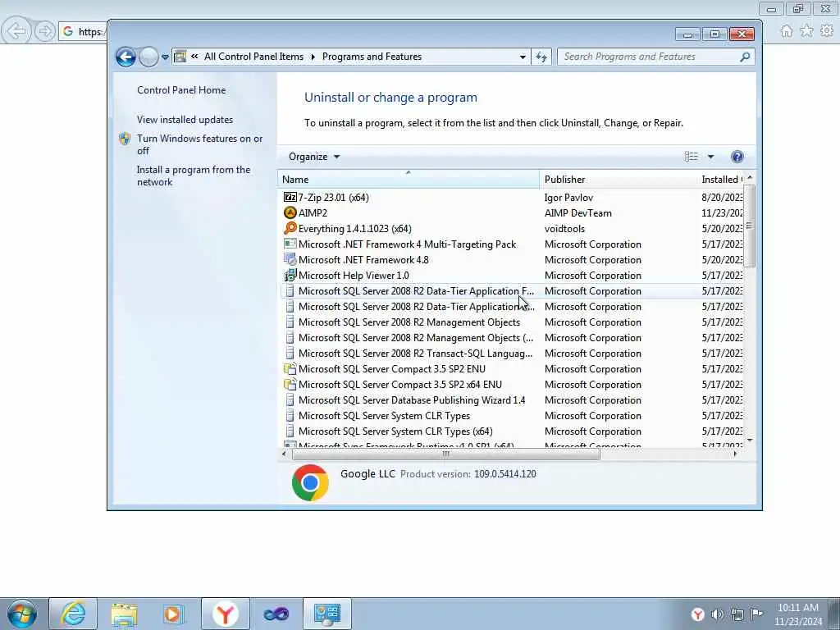Open the browser settings gear icon
This screenshot has width=840, height=630.
coord(827,31)
